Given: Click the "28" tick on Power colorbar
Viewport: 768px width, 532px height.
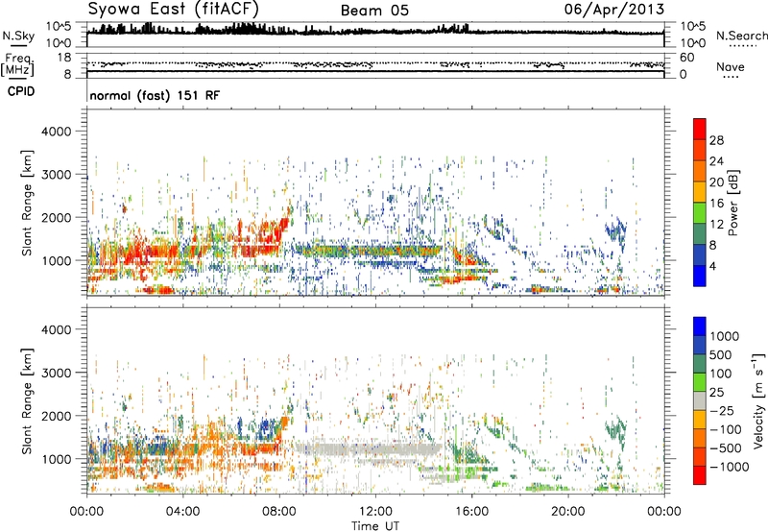Looking at the screenshot, I should (x=716, y=140).
